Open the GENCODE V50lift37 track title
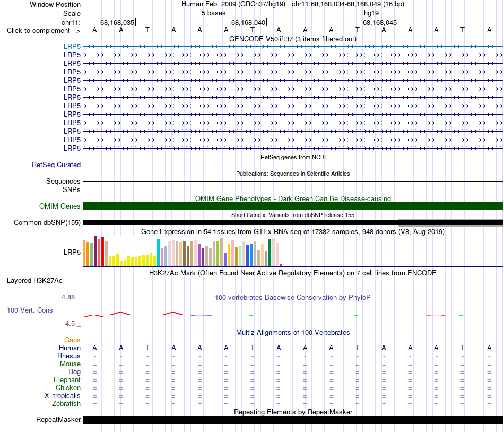This screenshot has height=432, width=504. [x=293, y=39]
